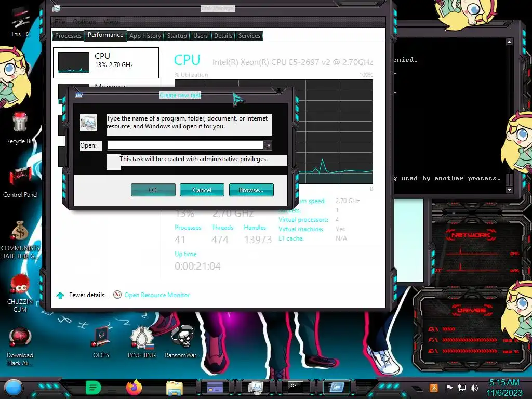This screenshot has height=399, width=532.
Task: Launch Firefox from the taskbar
Action: click(134, 388)
